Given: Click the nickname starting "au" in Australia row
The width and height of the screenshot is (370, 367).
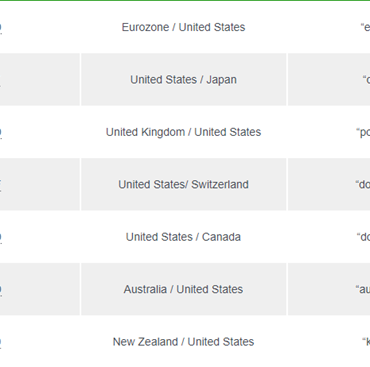Looking at the screenshot, I should click(363, 289).
